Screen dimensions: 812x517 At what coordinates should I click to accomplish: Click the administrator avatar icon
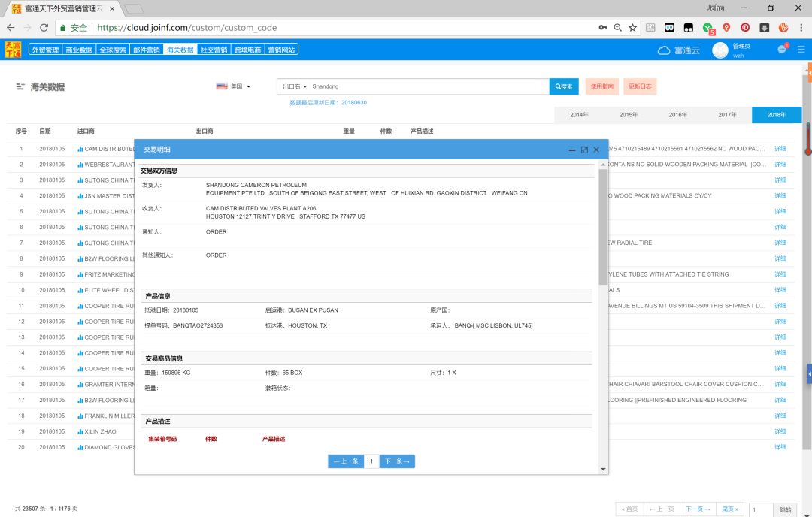point(720,50)
